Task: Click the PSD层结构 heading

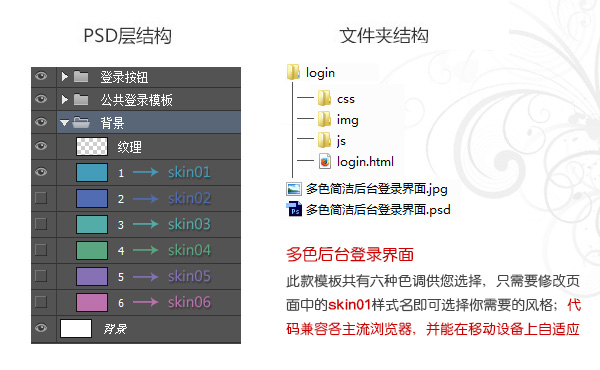Action: (127, 36)
